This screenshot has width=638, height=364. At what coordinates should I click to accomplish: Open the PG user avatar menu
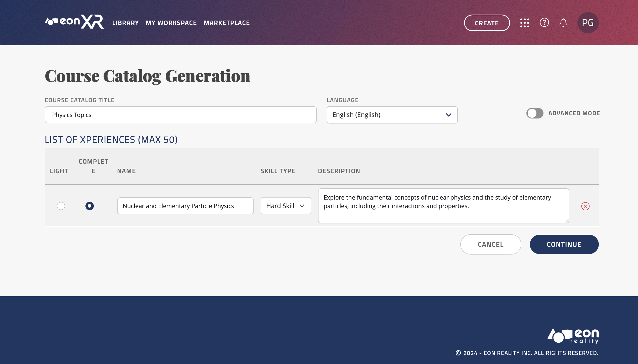tap(588, 23)
